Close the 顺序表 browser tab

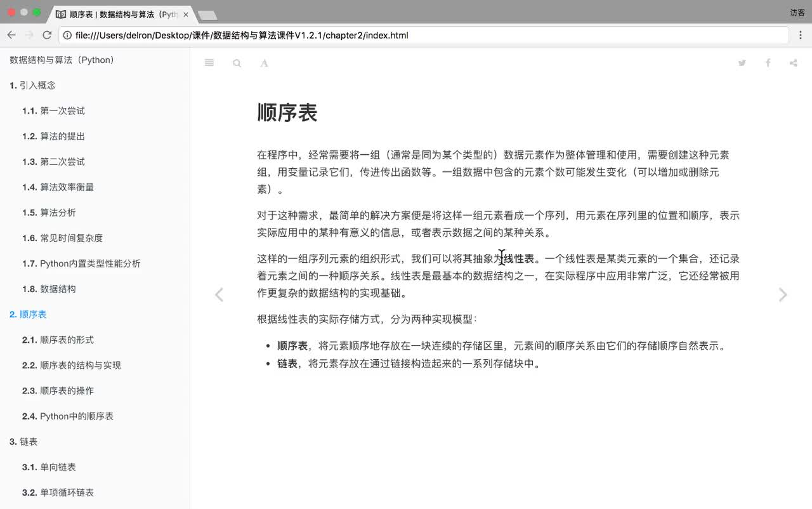[x=186, y=14]
